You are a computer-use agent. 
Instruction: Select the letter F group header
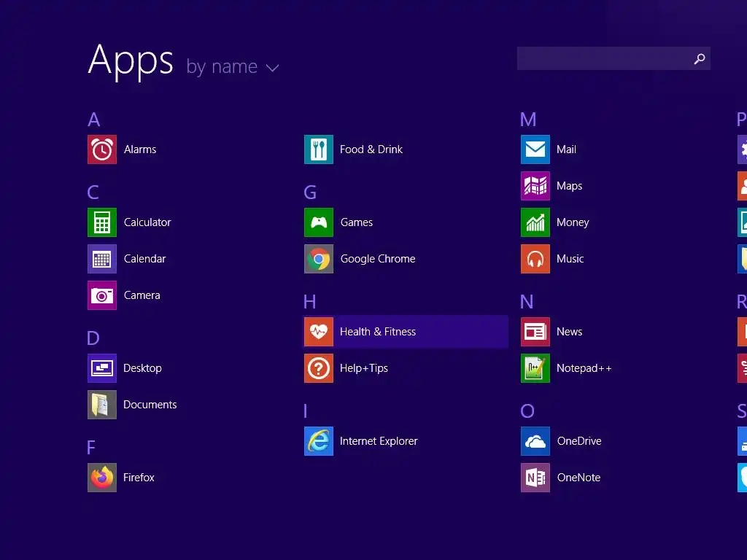point(91,448)
